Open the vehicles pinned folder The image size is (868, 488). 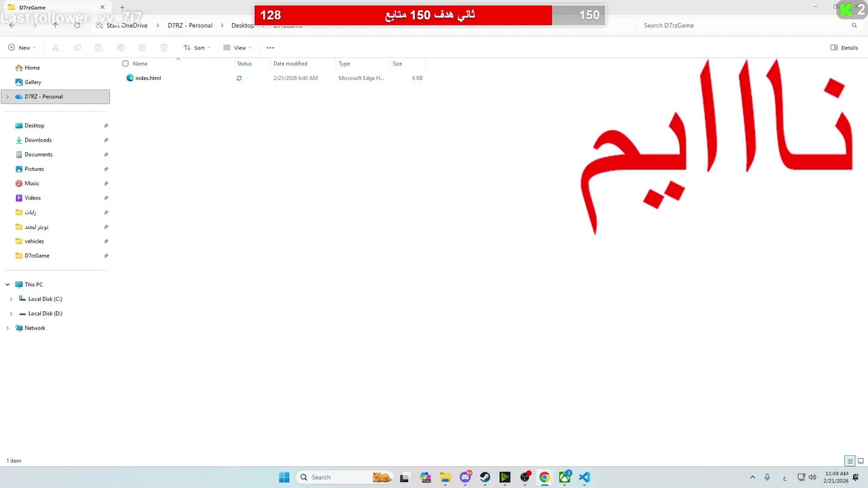pos(34,241)
